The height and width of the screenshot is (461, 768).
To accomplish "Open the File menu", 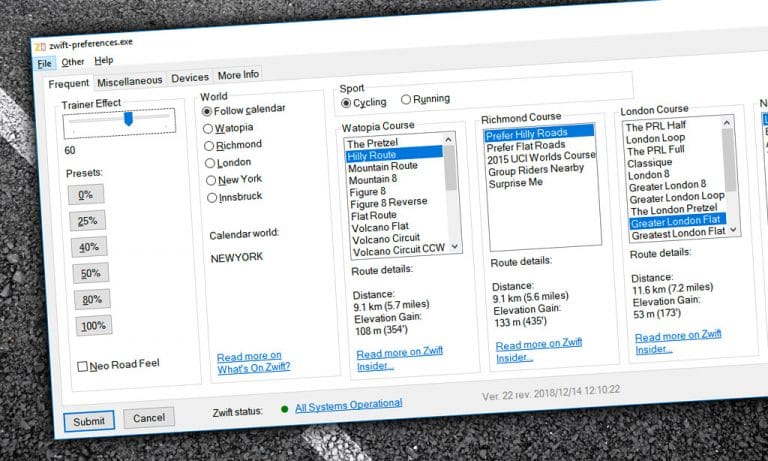I will tap(44, 64).
